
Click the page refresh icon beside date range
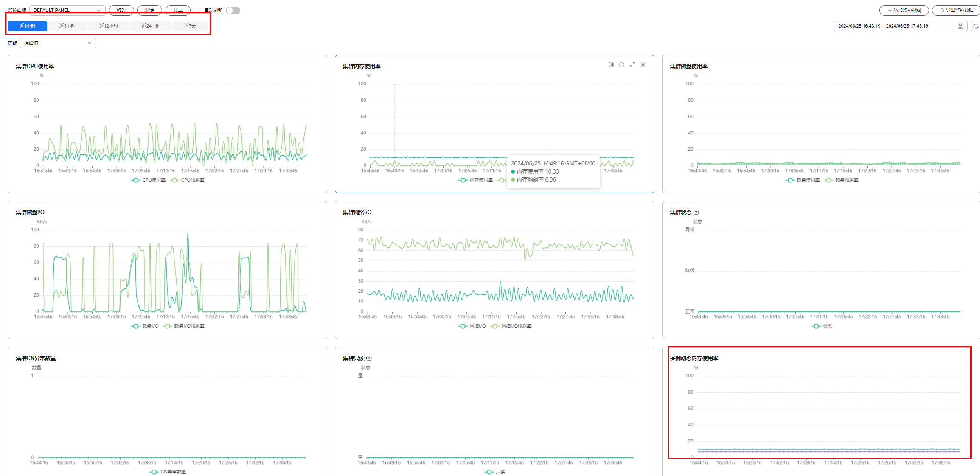[976, 26]
